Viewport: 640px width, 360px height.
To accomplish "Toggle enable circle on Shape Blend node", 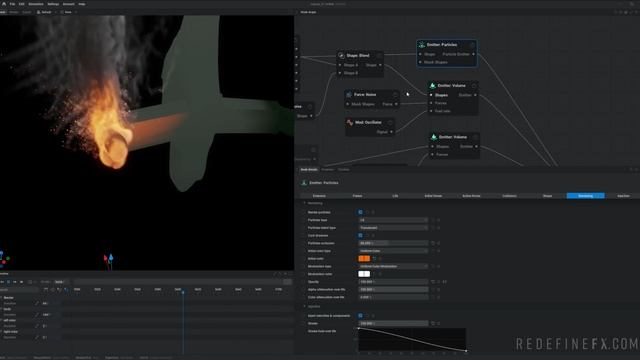I will (x=379, y=55).
